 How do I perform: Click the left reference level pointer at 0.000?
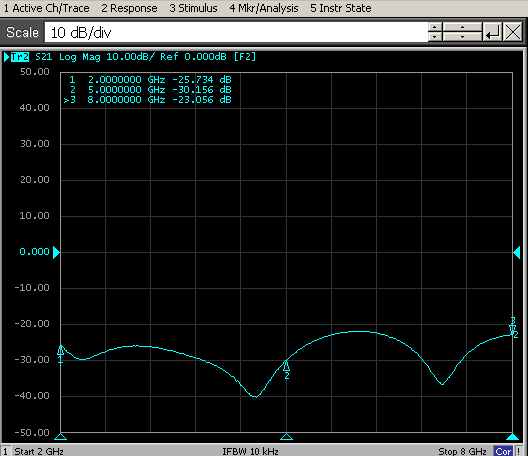(x=56, y=252)
